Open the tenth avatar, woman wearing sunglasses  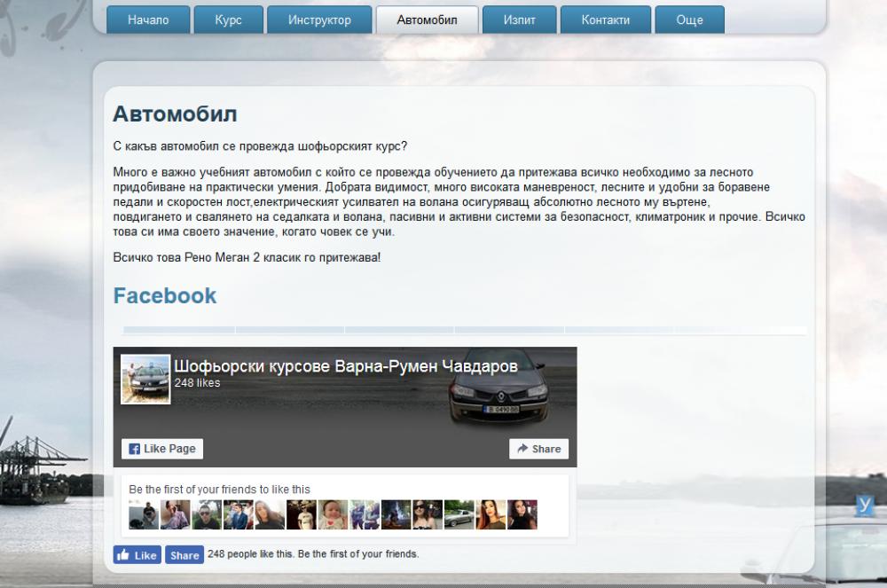(428, 514)
